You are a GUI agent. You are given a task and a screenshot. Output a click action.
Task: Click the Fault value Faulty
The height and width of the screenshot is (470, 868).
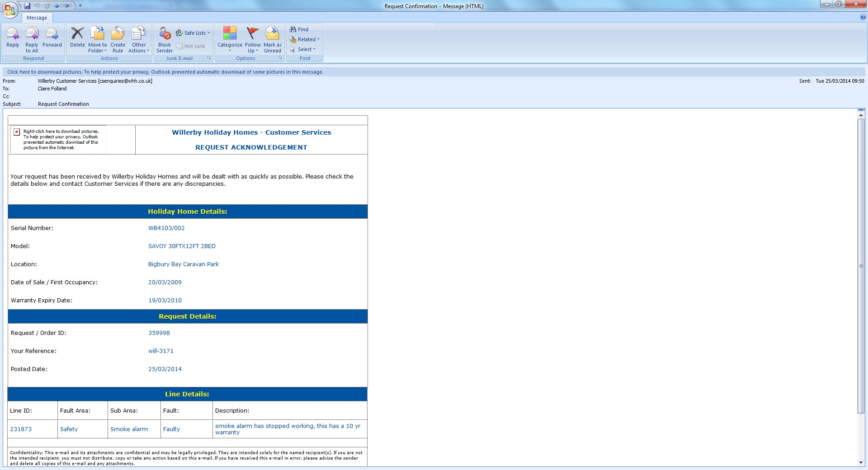coord(171,429)
